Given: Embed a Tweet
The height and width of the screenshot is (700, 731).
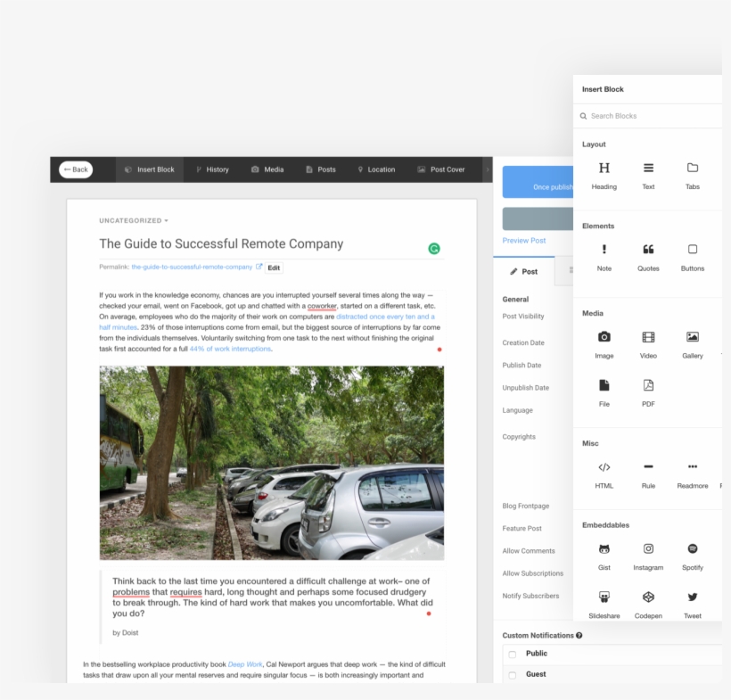Looking at the screenshot, I should 693,604.
